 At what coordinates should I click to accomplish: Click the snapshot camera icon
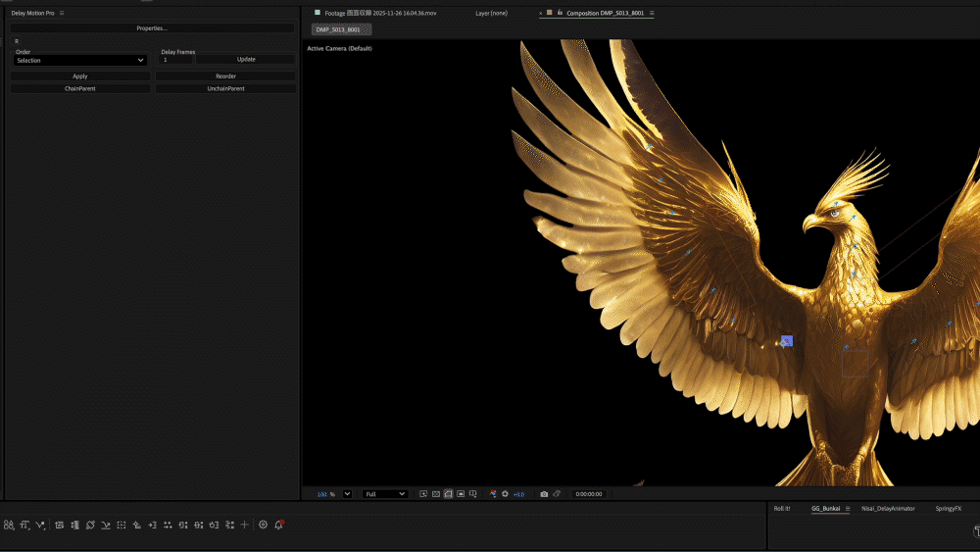544,494
